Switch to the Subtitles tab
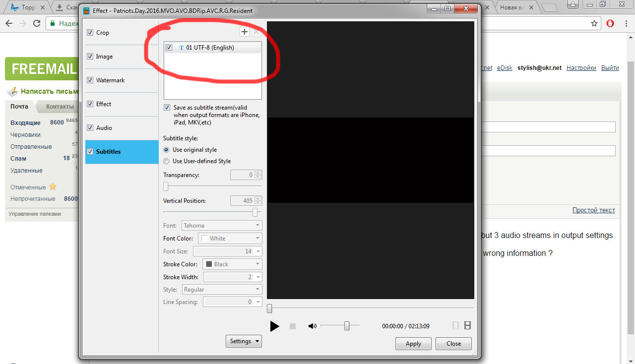 [122, 152]
